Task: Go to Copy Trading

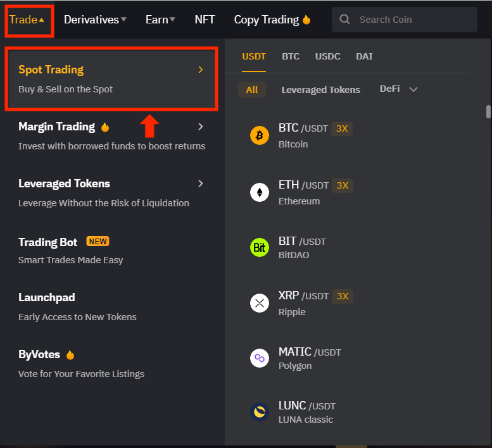Action: tap(267, 20)
